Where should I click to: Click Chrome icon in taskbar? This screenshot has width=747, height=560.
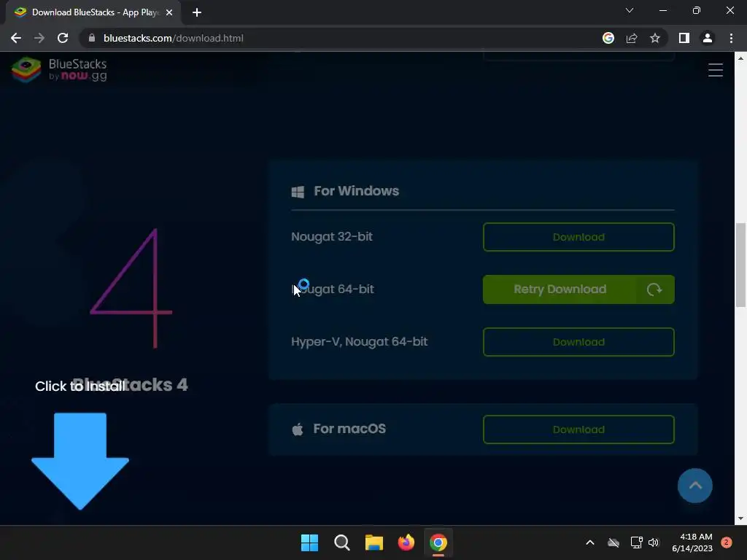pyautogui.click(x=438, y=542)
